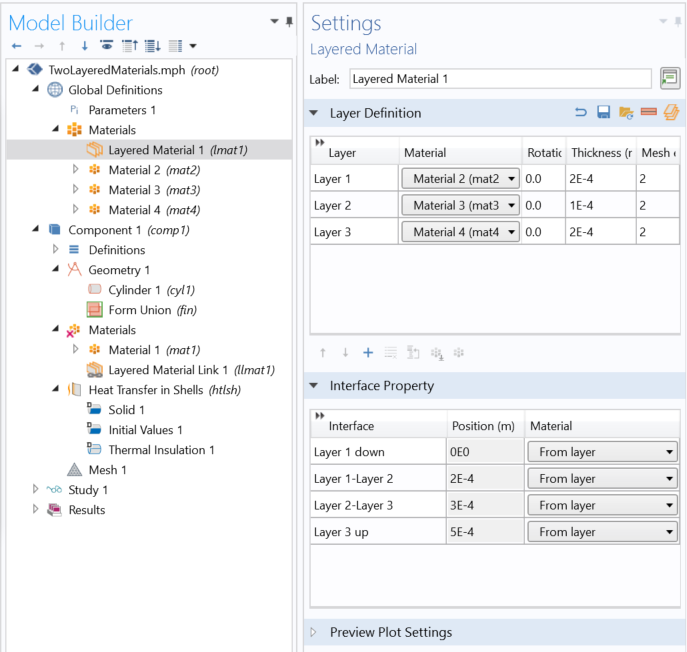The image size is (687, 652).
Task: Click the Interface Property table column expander arrows
Action: 320,415
